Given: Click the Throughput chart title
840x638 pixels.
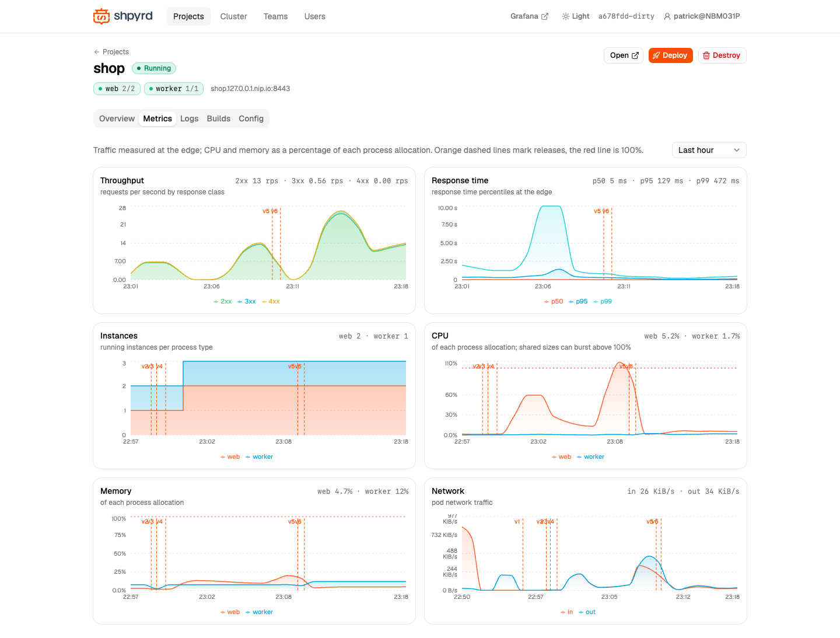Looking at the screenshot, I should (x=122, y=181).
